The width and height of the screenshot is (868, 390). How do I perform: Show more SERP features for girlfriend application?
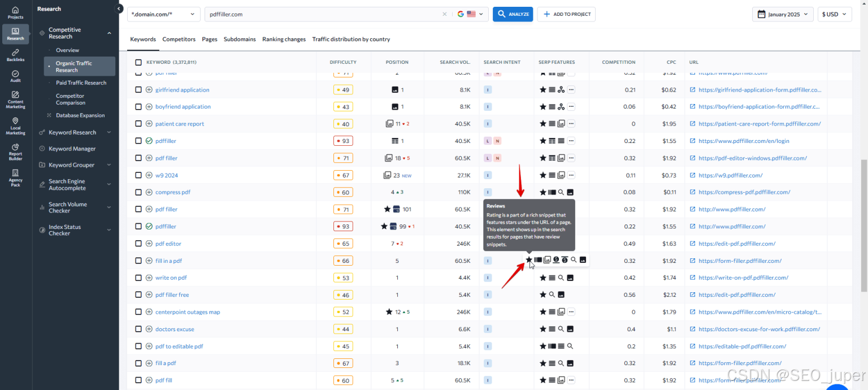pyautogui.click(x=571, y=90)
